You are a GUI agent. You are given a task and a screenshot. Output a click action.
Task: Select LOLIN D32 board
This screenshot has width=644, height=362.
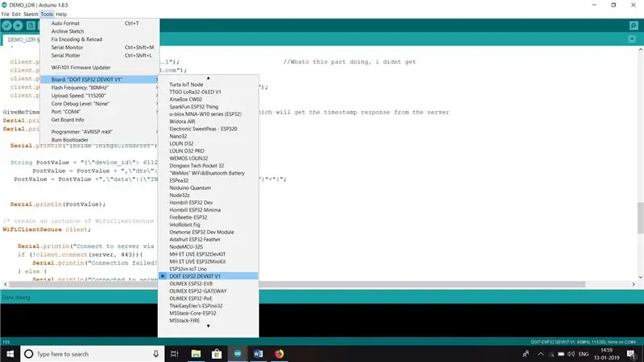208,144
